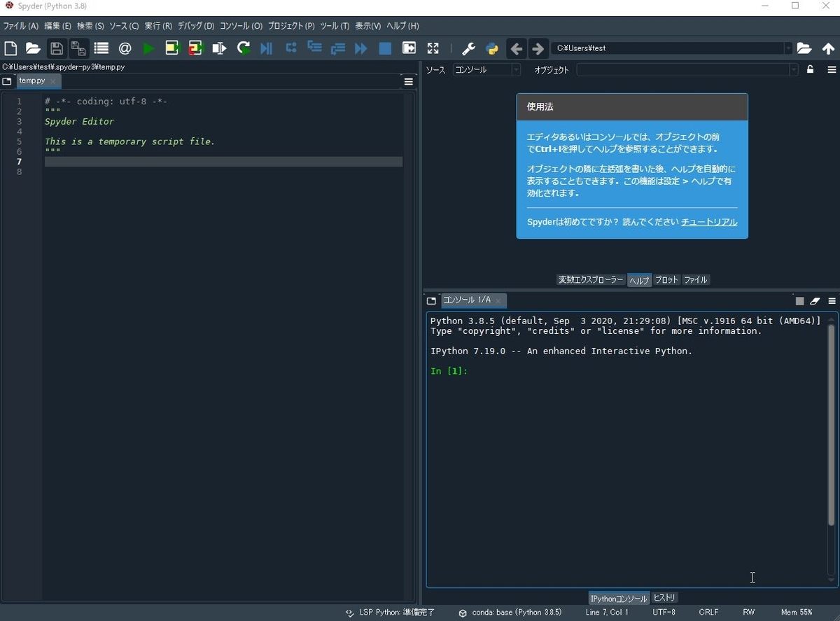The height and width of the screenshot is (621, 840).
Task: Save the current file icon
Action: (x=57, y=48)
